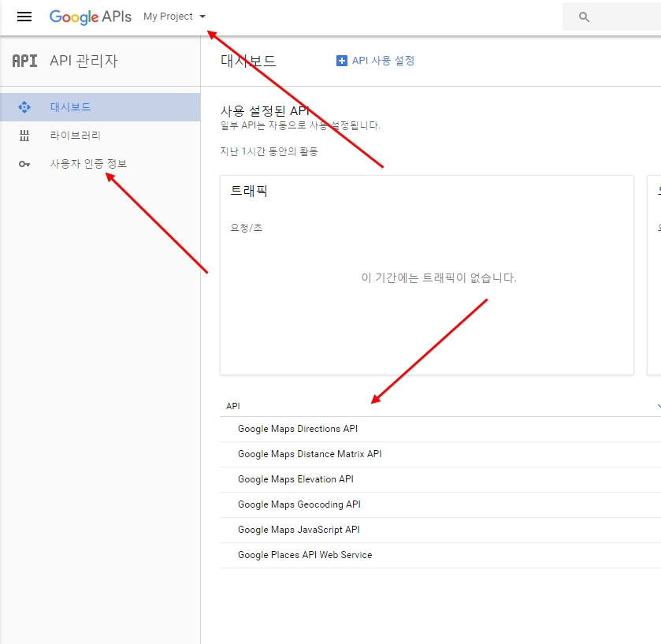Open the hamburger navigation menu
The image size is (661, 644).
click(24, 17)
